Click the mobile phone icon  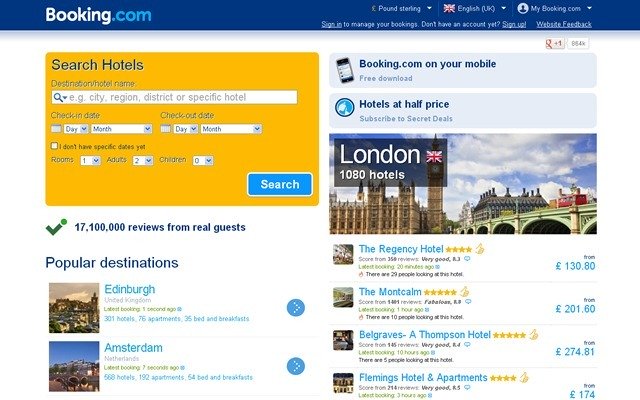[x=344, y=70]
